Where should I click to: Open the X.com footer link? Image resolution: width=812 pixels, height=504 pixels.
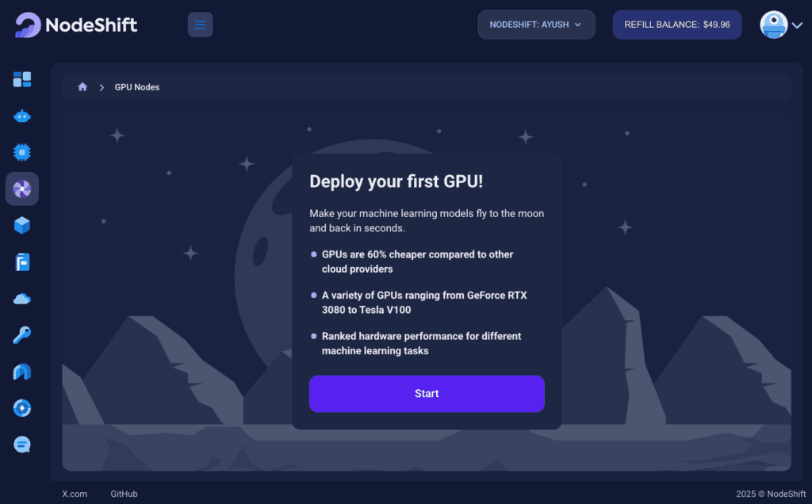[x=75, y=494]
